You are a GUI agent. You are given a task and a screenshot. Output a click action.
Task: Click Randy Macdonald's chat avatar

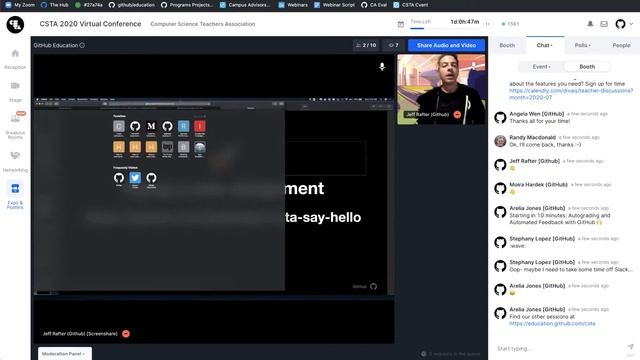point(500,141)
